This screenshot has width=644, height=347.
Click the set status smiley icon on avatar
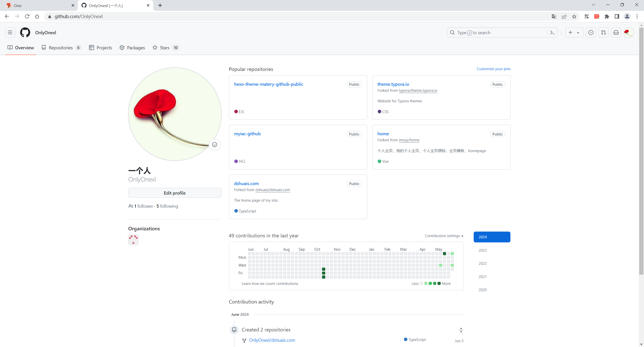215,145
